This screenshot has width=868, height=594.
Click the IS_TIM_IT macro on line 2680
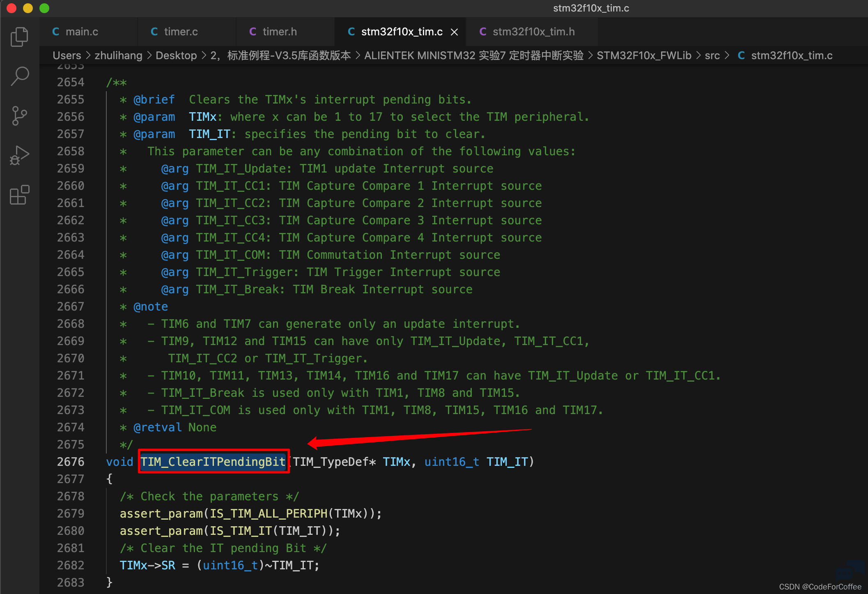point(241,531)
